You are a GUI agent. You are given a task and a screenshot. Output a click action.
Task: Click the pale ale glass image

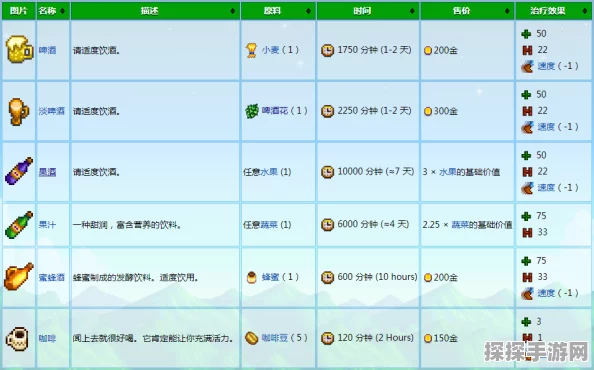click(19, 111)
